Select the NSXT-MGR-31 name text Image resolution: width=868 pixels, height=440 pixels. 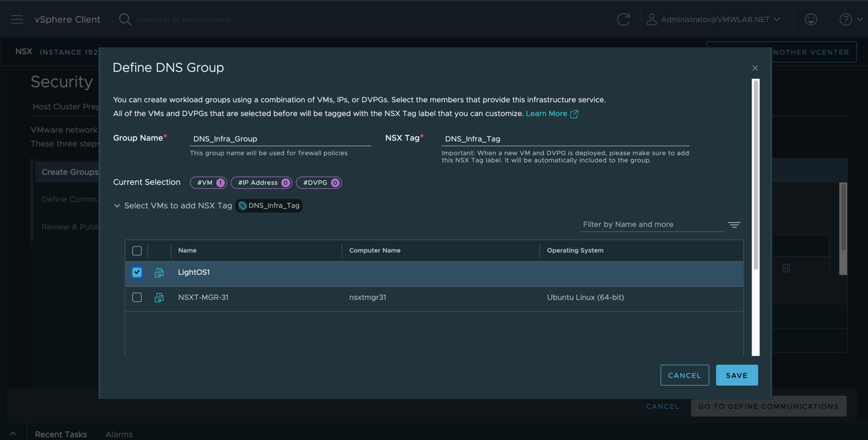[203, 298]
